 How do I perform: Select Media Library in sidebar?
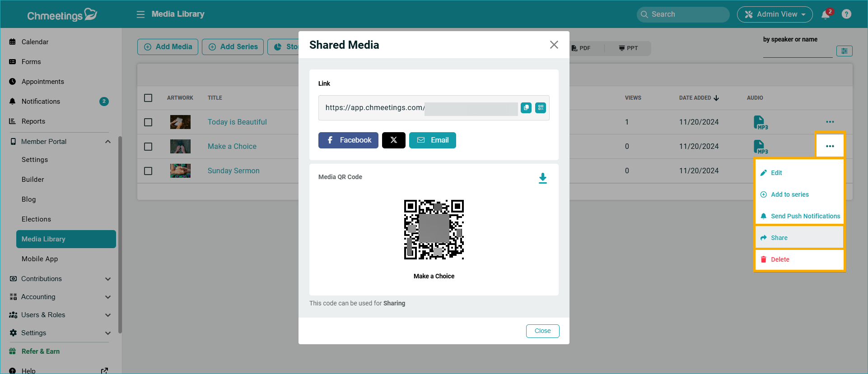pyautogui.click(x=66, y=239)
